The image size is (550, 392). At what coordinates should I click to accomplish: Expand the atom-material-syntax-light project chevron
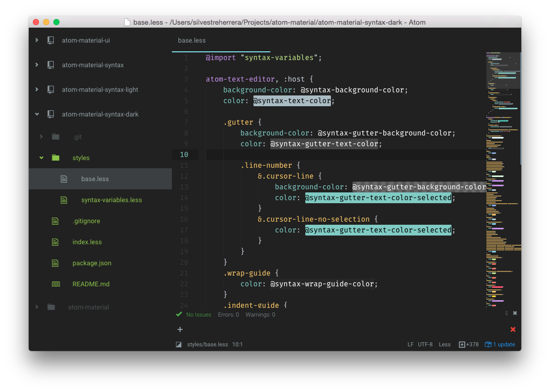[x=37, y=89]
